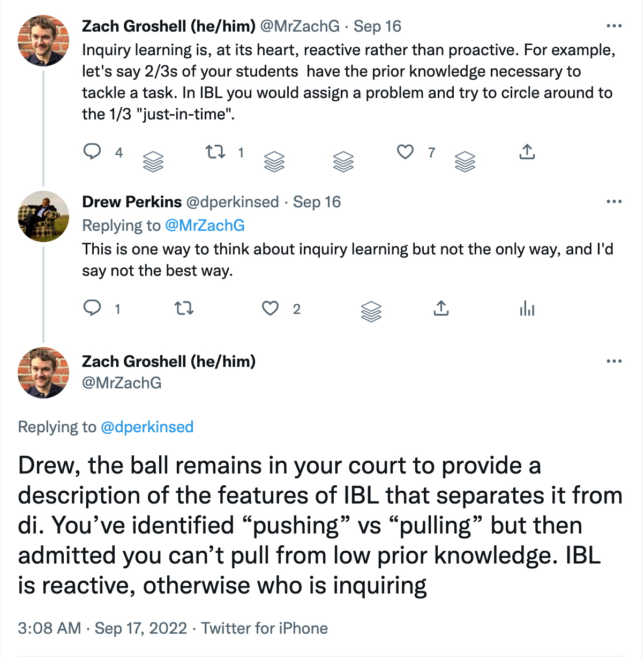Image resolution: width=644 pixels, height=661 pixels.
Task: Click Buffer icon beside first tweet's reply count
Action: click(153, 161)
